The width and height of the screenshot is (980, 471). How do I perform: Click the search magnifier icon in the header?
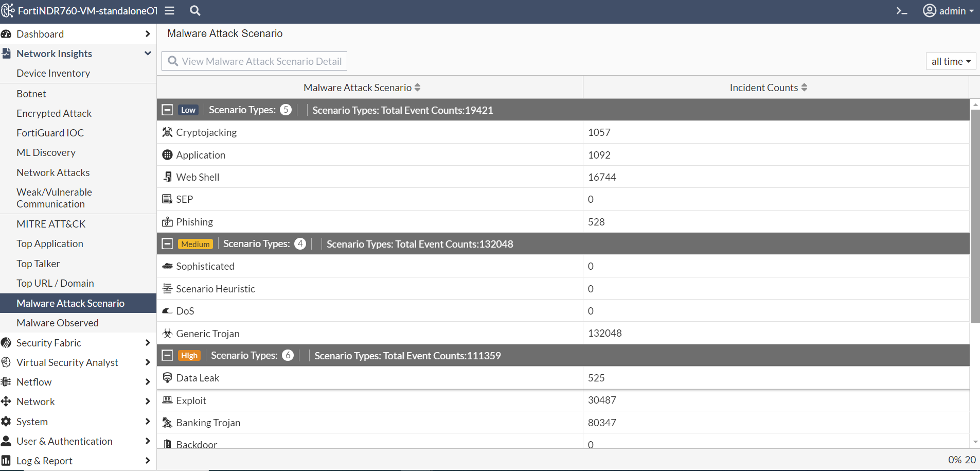[194, 10]
